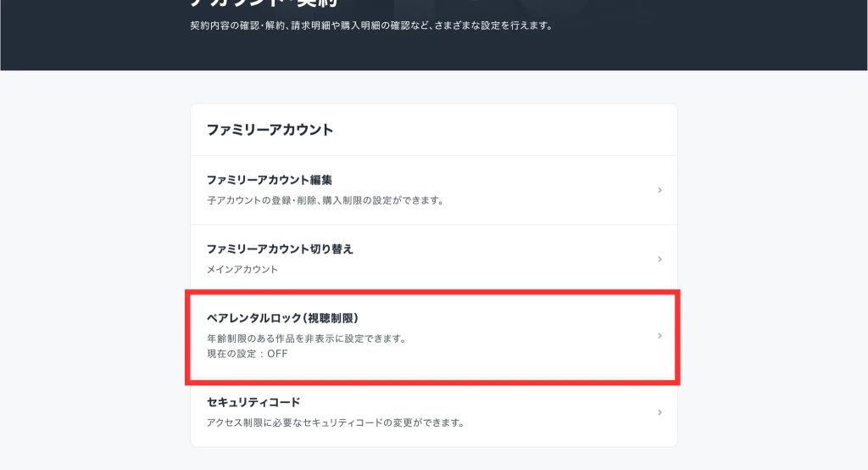868x470 pixels.
Task: Open the ファミリーアカウント編集 row chevron
Action: pos(659,190)
